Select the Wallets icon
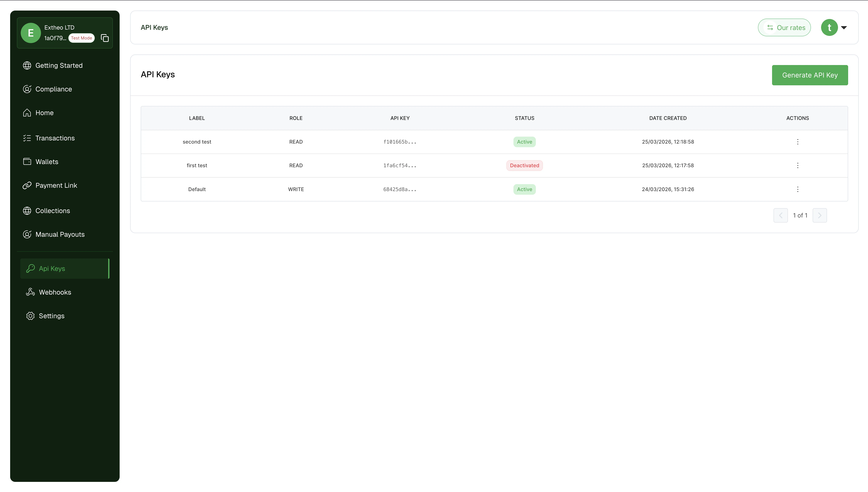Viewport: 868px width, 492px height. point(27,162)
